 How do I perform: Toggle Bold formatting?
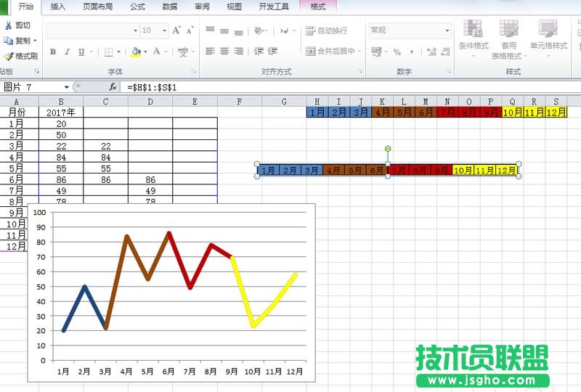(53, 52)
